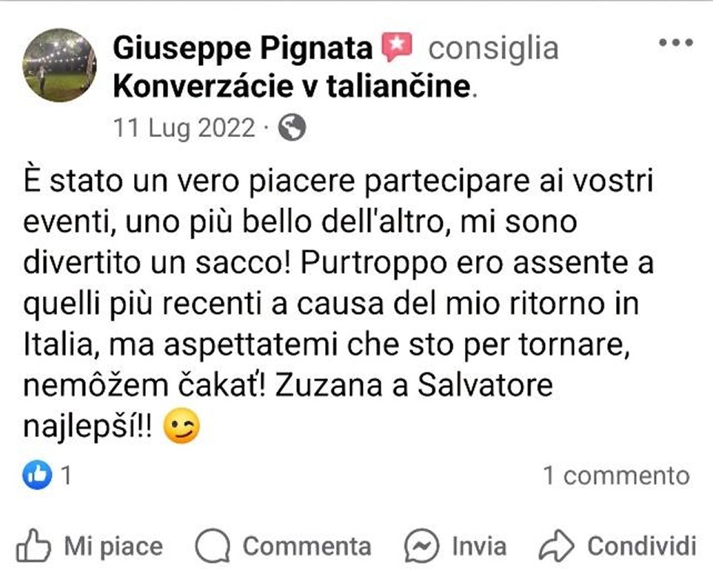The height and width of the screenshot is (588, 713).
Task: Show who reacted via the count 1
Action: point(67,475)
